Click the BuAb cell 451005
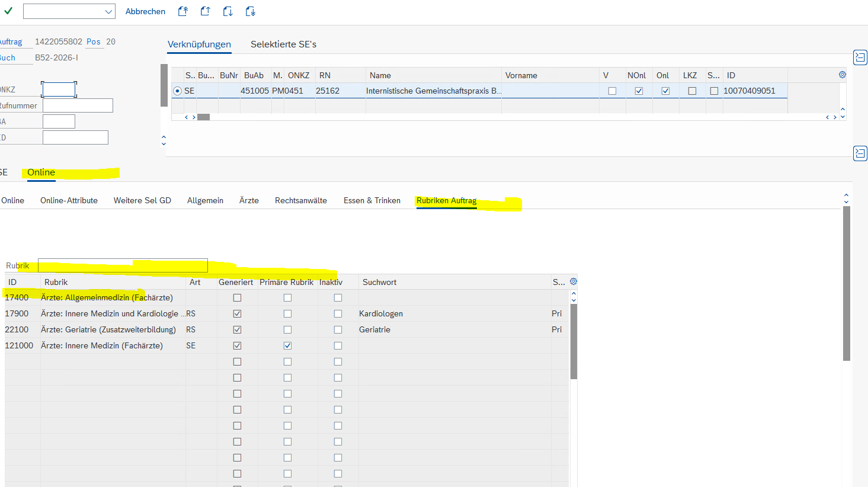Image resolution: width=868 pixels, height=487 pixels. (255, 91)
